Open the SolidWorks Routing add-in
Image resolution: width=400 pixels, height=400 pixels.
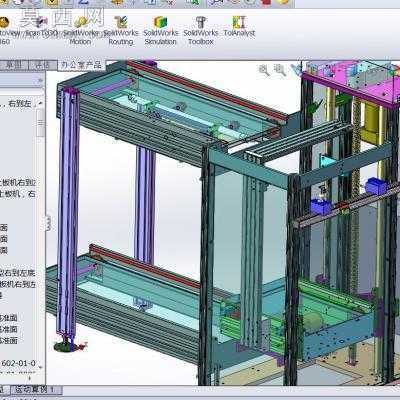[121, 31]
